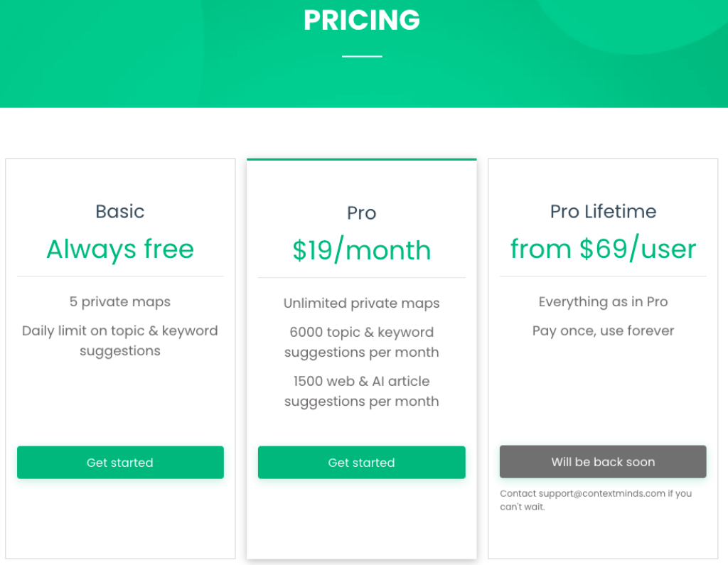The height and width of the screenshot is (565, 728).
Task: Click the Always free price text
Action: pos(120,249)
